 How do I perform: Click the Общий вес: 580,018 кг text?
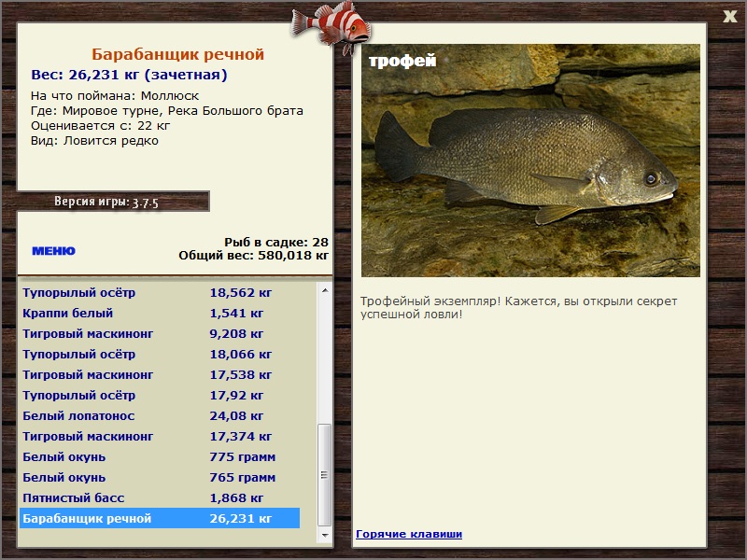pyautogui.click(x=253, y=256)
